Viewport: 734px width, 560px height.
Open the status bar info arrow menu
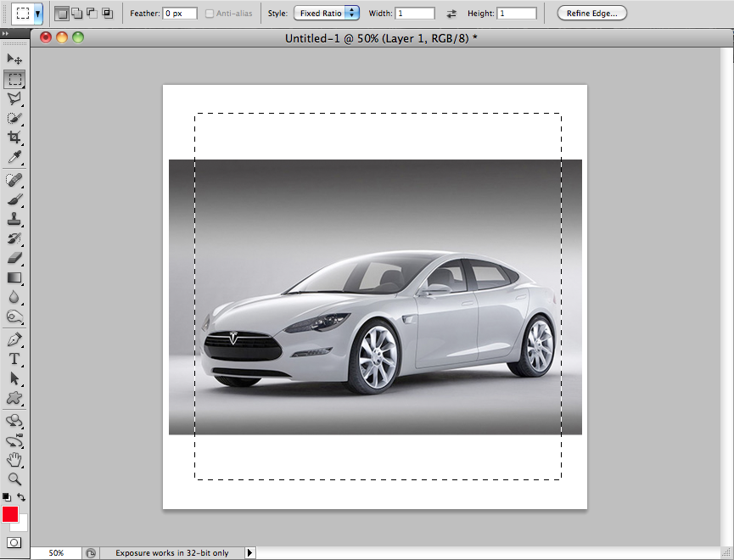pyautogui.click(x=249, y=553)
